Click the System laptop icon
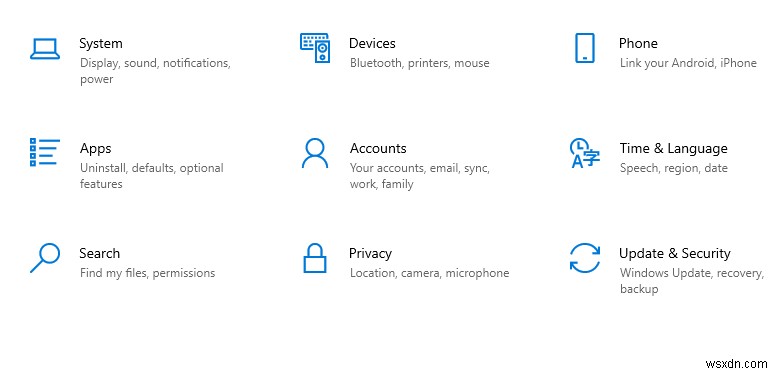Screen dimensions: 779x374 [45, 49]
